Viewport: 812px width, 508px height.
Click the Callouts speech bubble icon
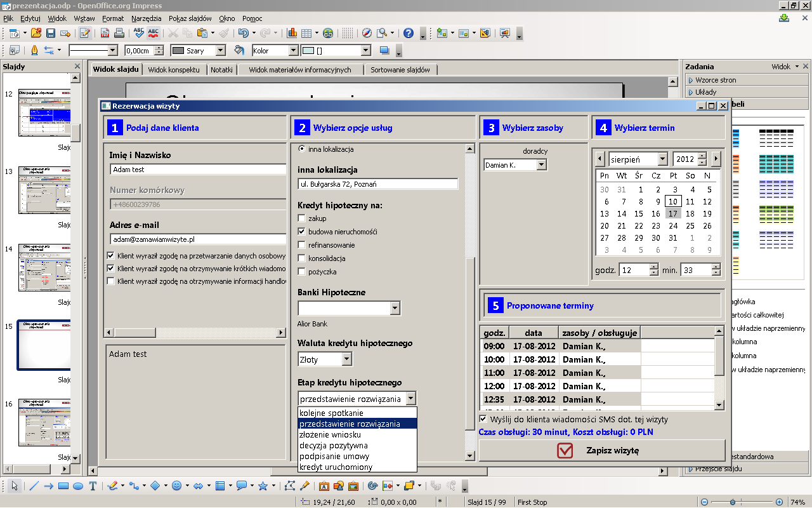[241, 486]
